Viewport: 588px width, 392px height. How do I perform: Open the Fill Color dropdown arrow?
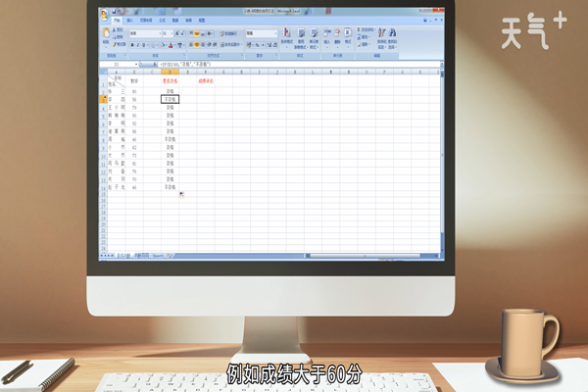[167, 45]
